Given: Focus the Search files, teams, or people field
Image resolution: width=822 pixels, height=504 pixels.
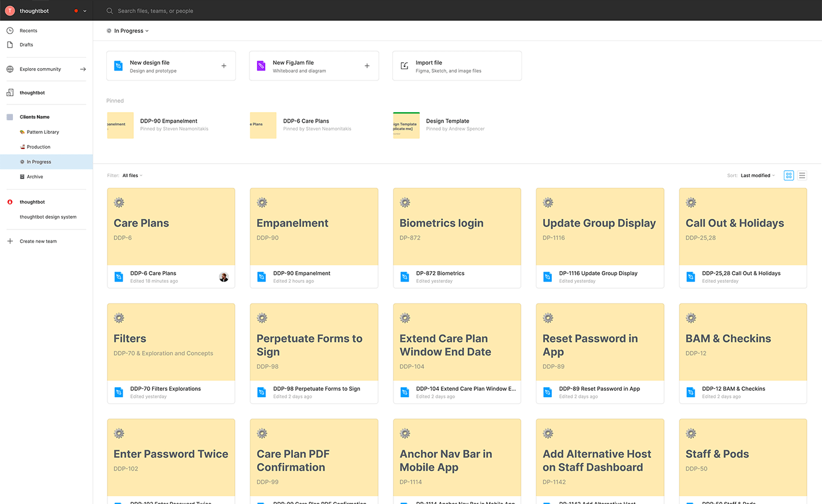Looking at the screenshot, I should coord(156,11).
